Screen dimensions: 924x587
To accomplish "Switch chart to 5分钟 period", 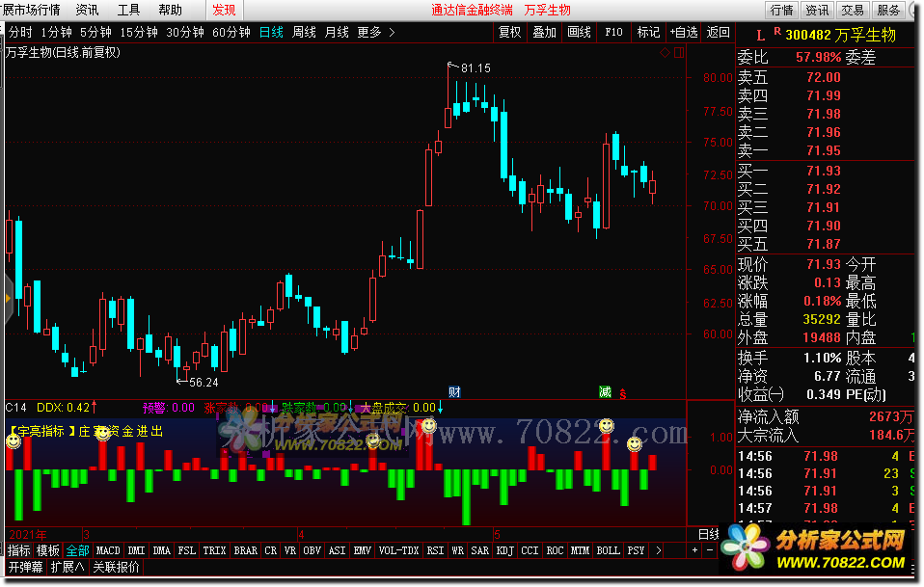I will pos(95,33).
